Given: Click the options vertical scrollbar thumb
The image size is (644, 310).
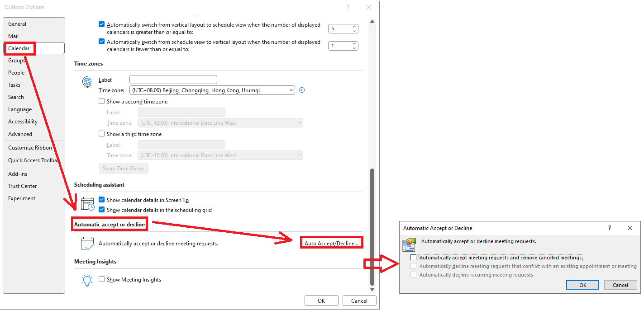Looking at the screenshot, I should point(372,226).
